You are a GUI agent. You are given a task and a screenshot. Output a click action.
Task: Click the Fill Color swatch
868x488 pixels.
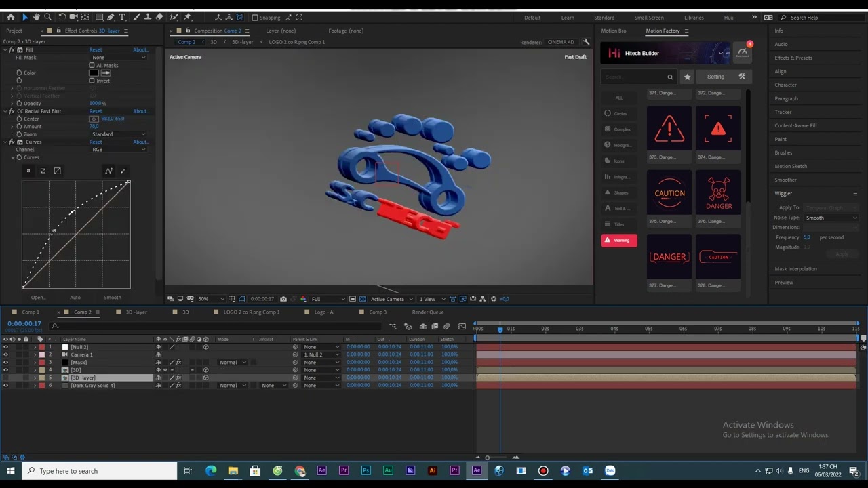pyautogui.click(x=94, y=73)
